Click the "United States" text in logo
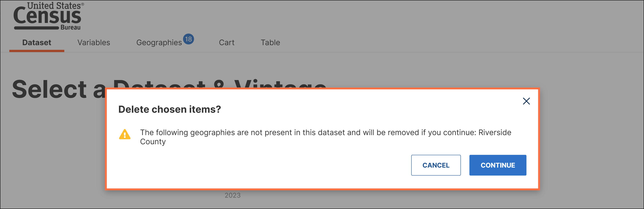The image size is (644, 209). point(54,6)
